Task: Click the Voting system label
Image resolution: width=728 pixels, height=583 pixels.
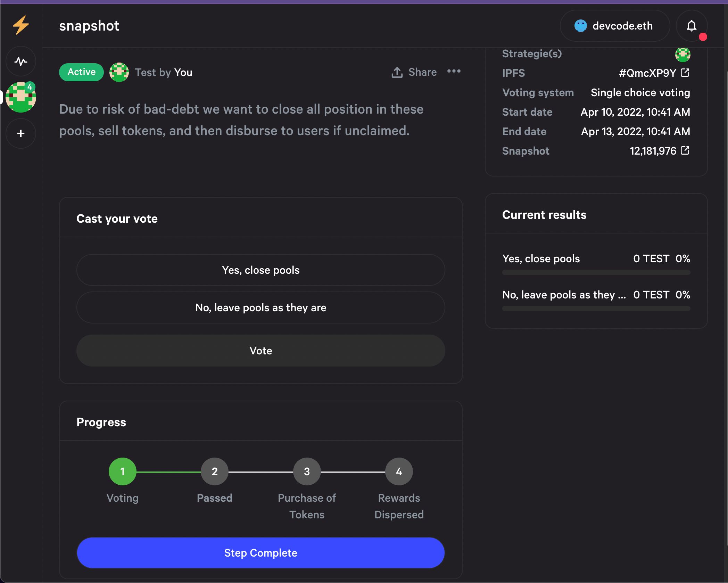Action: (538, 92)
